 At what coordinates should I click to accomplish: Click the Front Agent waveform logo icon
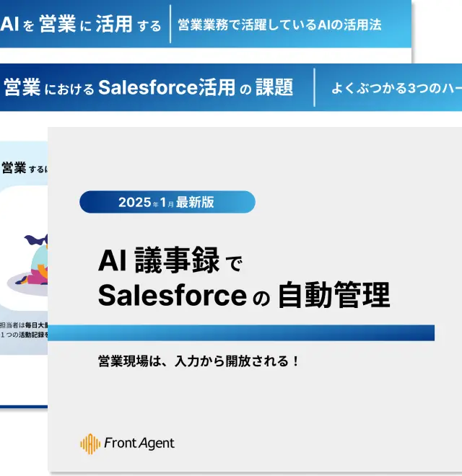[90, 444]
